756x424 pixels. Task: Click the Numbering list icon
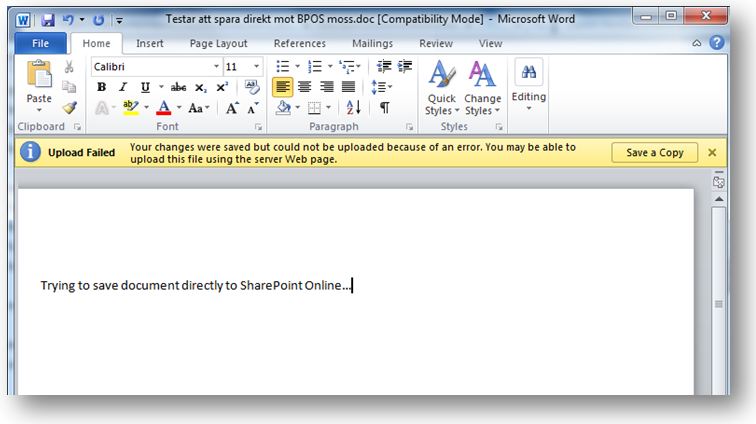point(315,66)
